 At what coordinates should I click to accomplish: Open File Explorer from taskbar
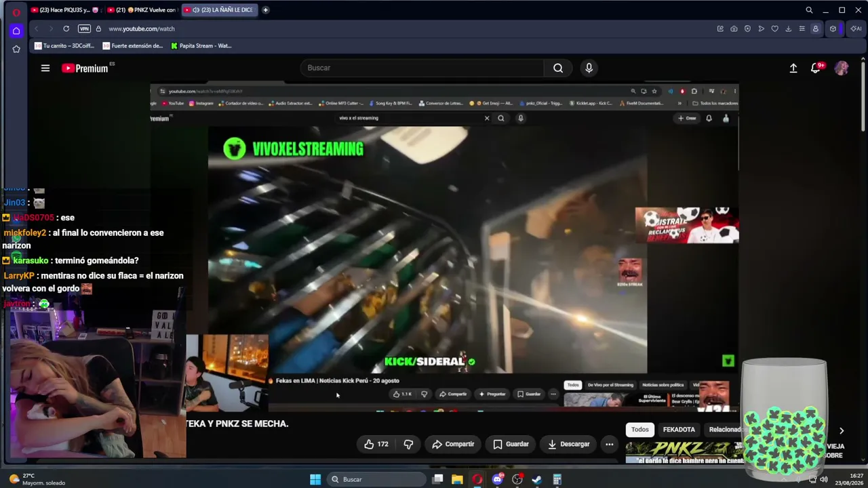coord(458,479)
